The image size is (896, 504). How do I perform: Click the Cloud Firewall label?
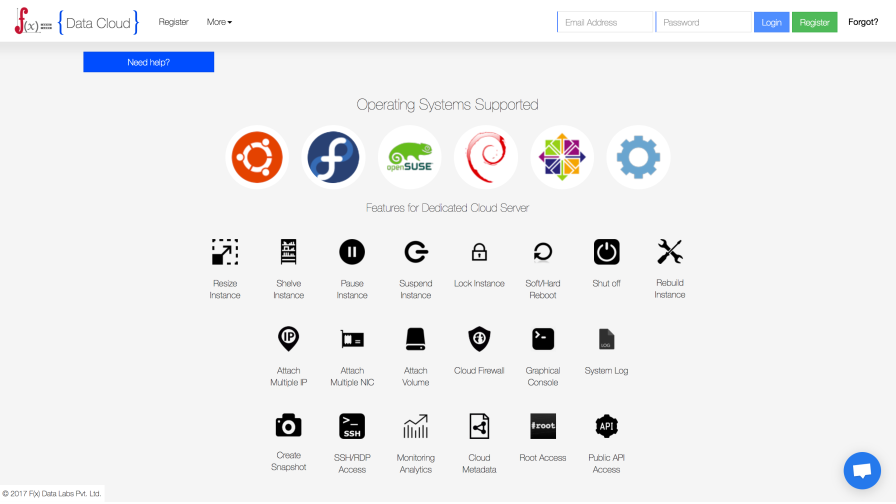tap(479, 370)
